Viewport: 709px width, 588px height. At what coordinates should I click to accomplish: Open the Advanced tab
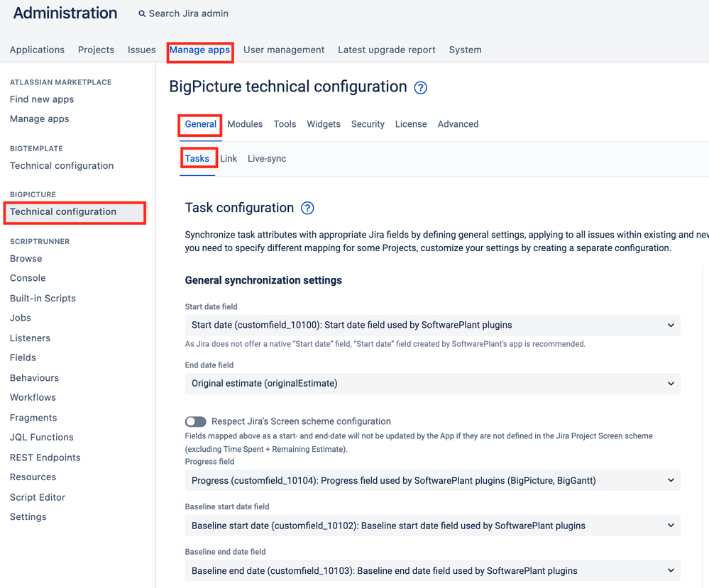click(458, 124)
